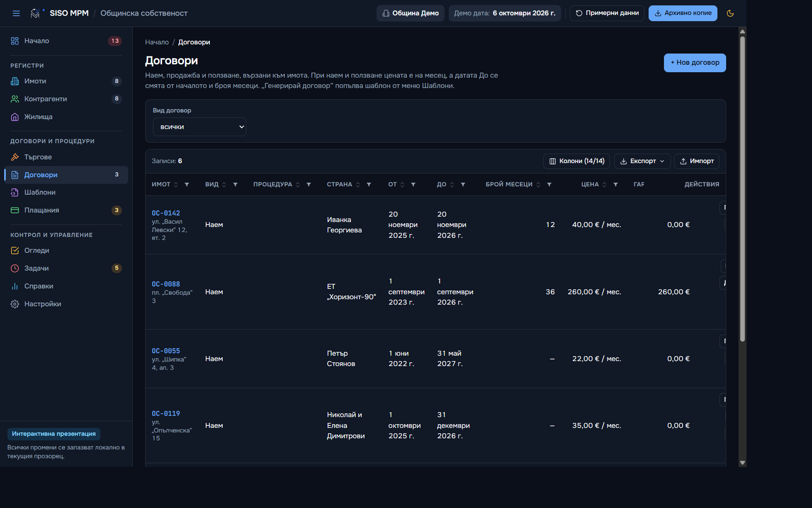Open the ЦЕНА column filter funnel
Viewport: 812px width, 508px height.
pyautogui.click(x=615, y=185)
